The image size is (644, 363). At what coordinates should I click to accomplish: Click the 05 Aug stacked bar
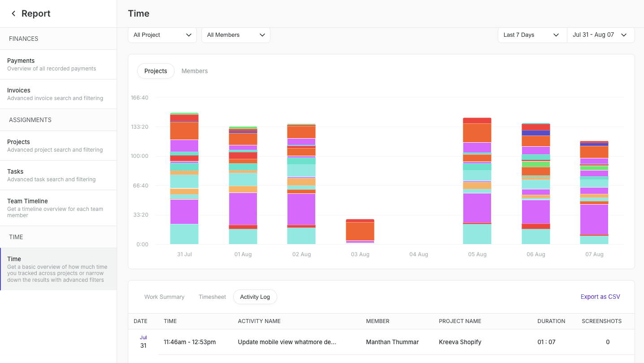pyautogui.click(x=477, y=181)
